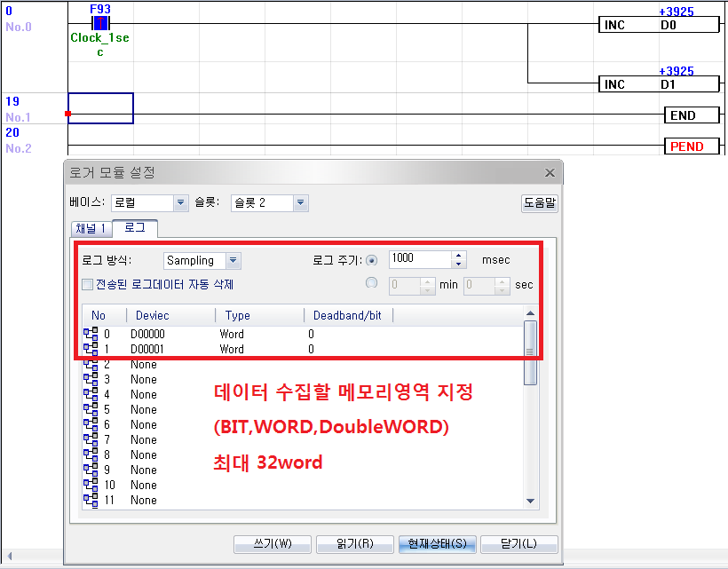This screenshot has height=569, width=728.
Task: Switch to the 채널 1 tab
Action: click(x=91, y=229)
